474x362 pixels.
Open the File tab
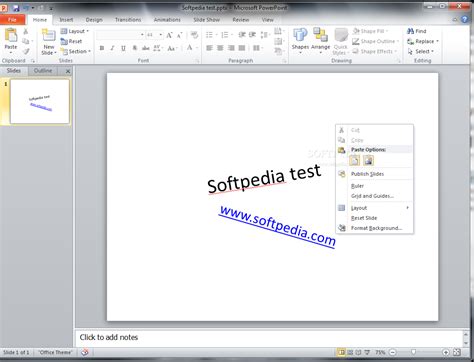12,20
